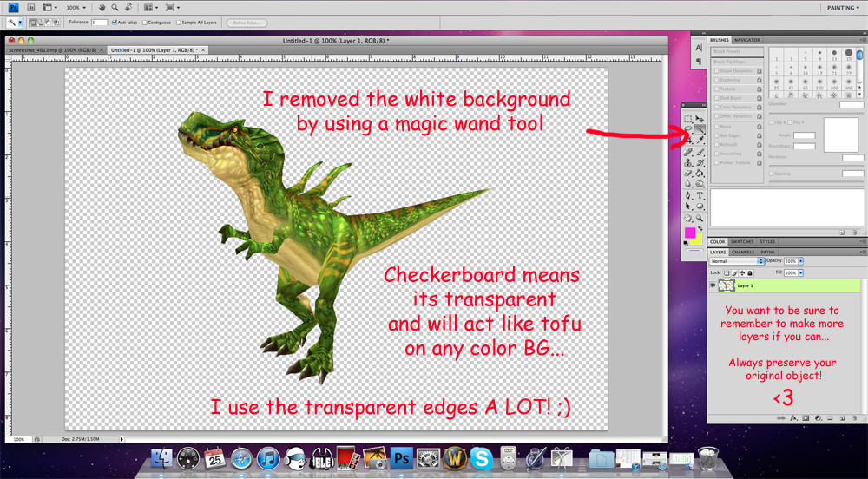
Task: Select the Rectangular Marquee tool
Action: click(x=687, y=118)
